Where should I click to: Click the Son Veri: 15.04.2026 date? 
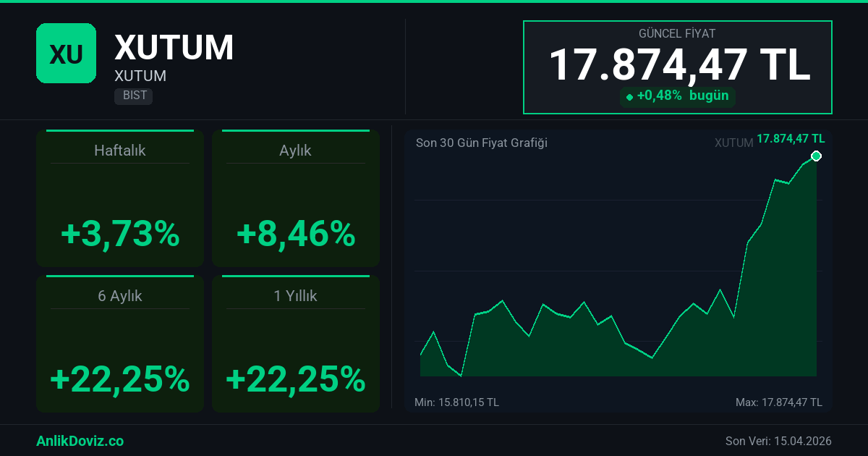tap(778, 441)
